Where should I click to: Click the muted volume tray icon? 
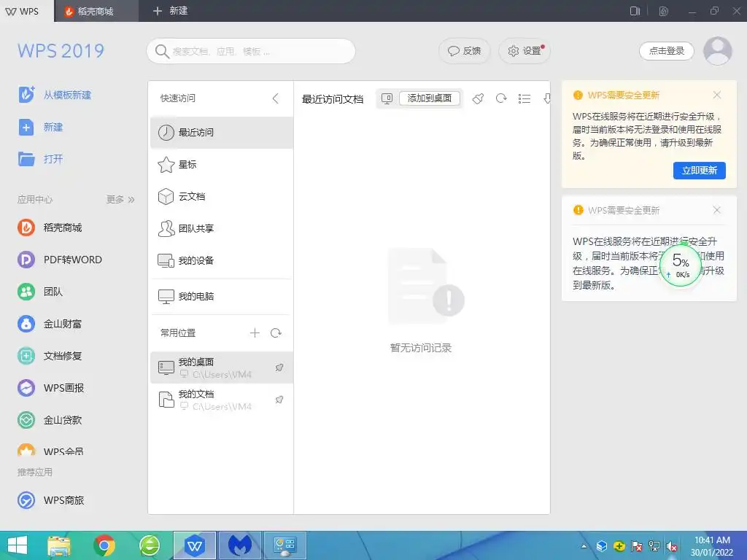click(x=672, y=546)
